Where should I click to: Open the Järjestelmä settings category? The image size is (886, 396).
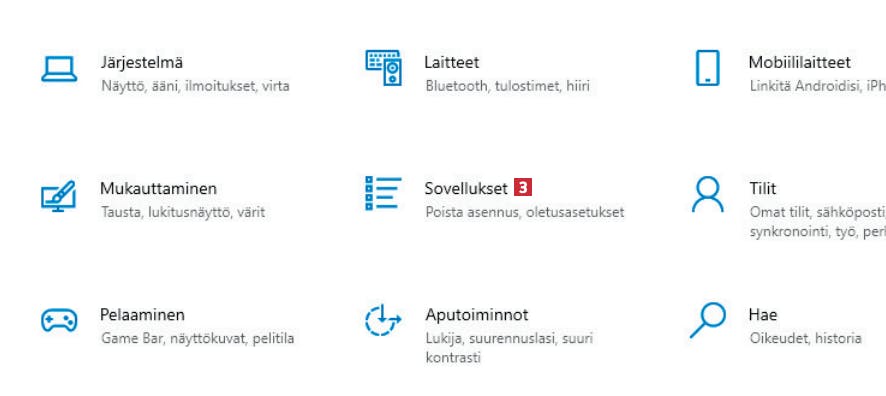coord(141,62)
